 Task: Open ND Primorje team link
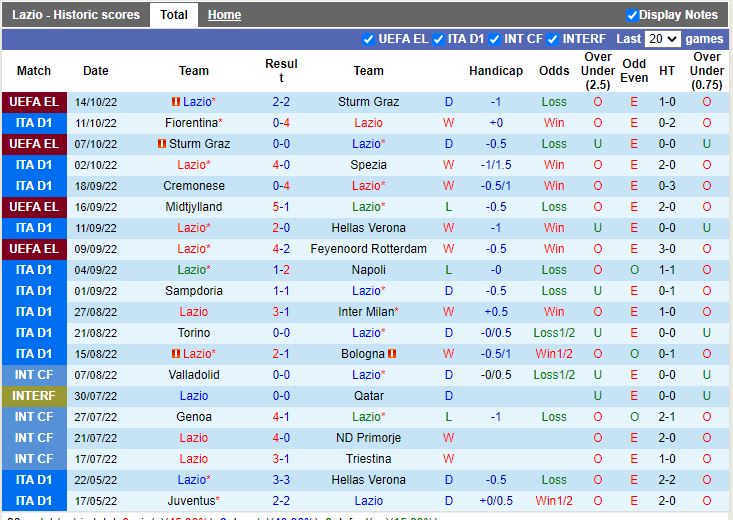click(368, 438)
